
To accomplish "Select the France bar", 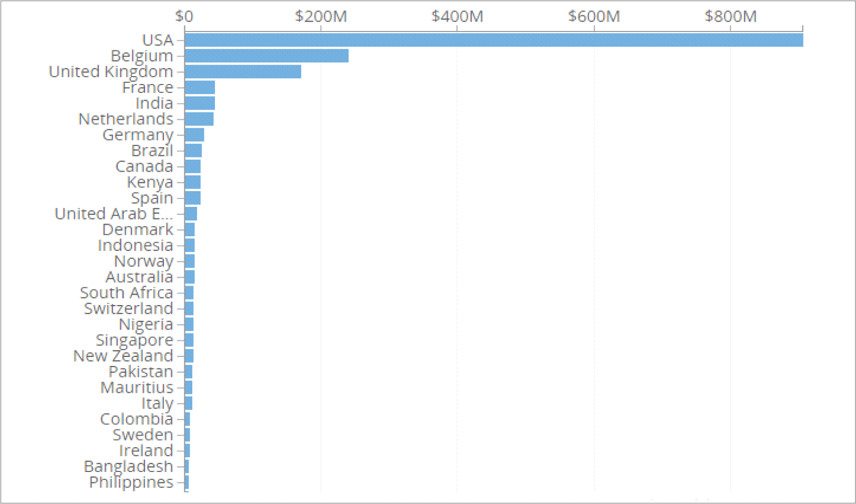I will [x=200, y=87].
